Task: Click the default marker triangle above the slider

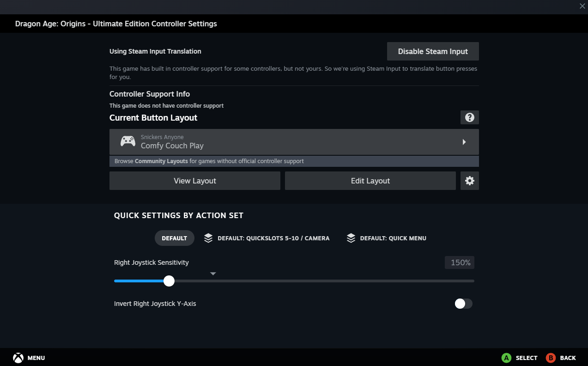Action: 213,274
